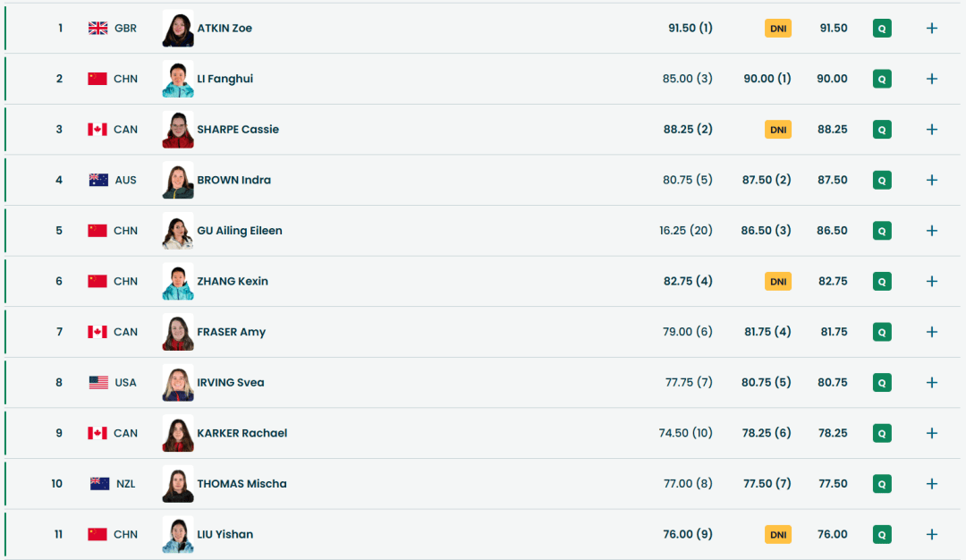The width and height of the screenshot is (966, 560).
Task: Click run two score 90.00 (1)
Action: coord(767,79)
